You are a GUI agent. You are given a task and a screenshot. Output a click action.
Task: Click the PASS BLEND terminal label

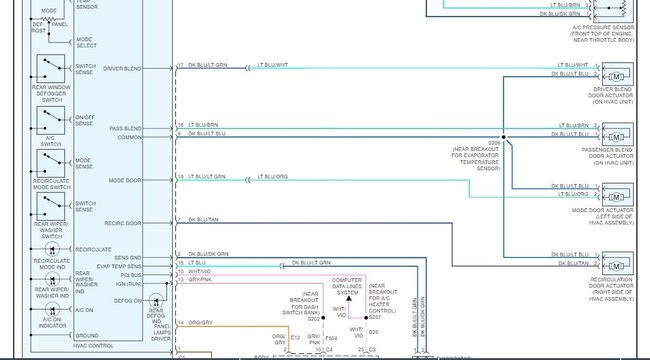[x=126, y=129]
